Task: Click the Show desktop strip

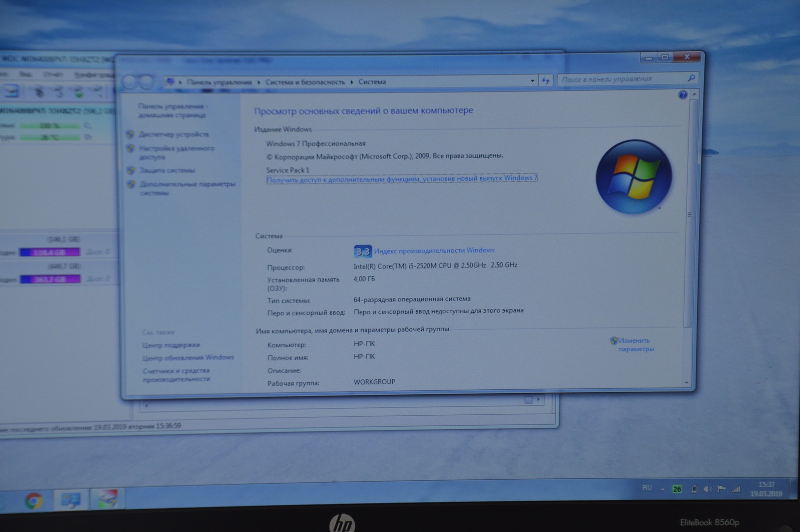Action: coord(794,489)
